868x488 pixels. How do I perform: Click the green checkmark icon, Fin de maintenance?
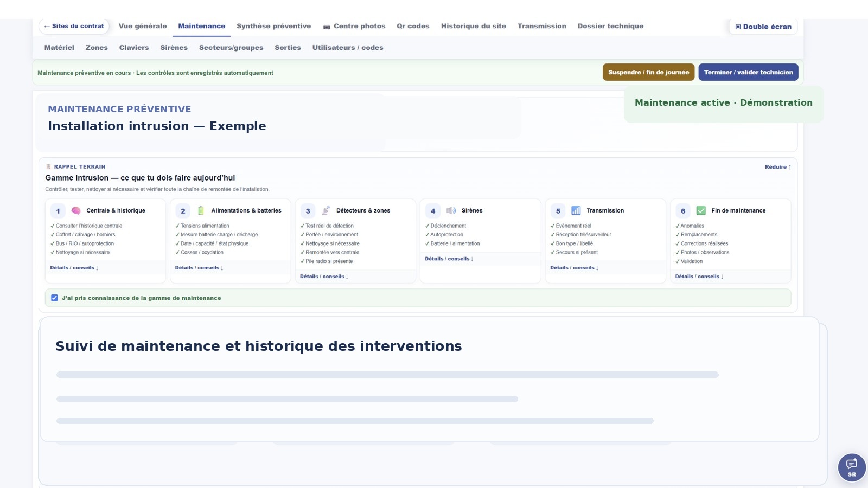[701, 211]
